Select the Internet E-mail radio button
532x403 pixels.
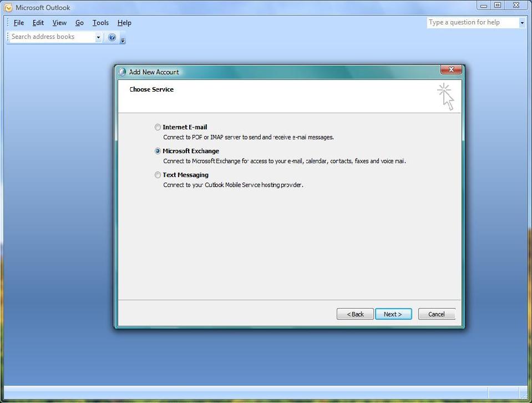(x=158, y=127)
